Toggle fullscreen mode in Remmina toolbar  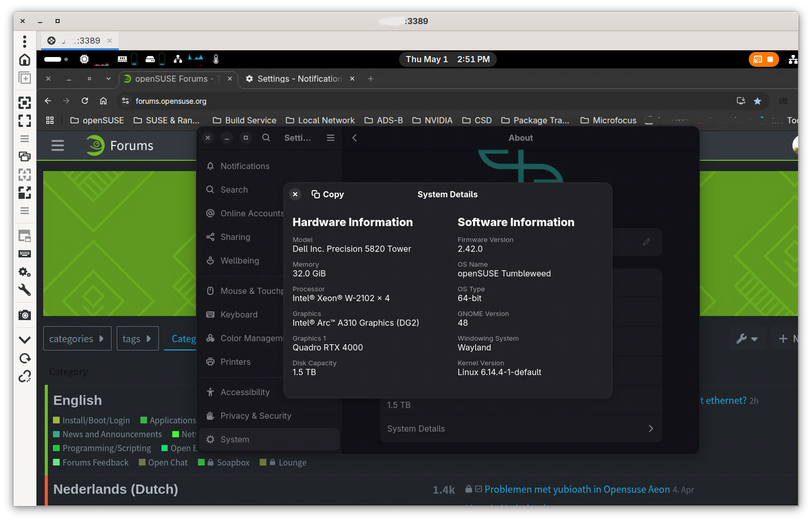pos(24,121)
